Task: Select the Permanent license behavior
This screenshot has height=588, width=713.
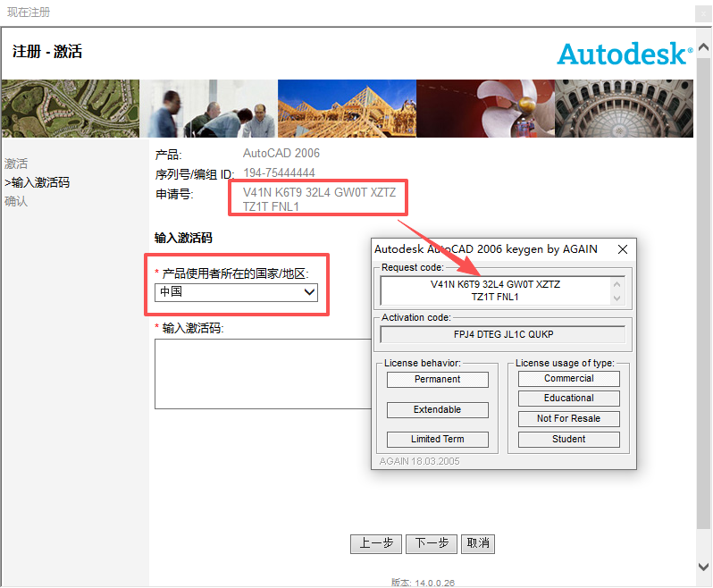Action: 437,380
